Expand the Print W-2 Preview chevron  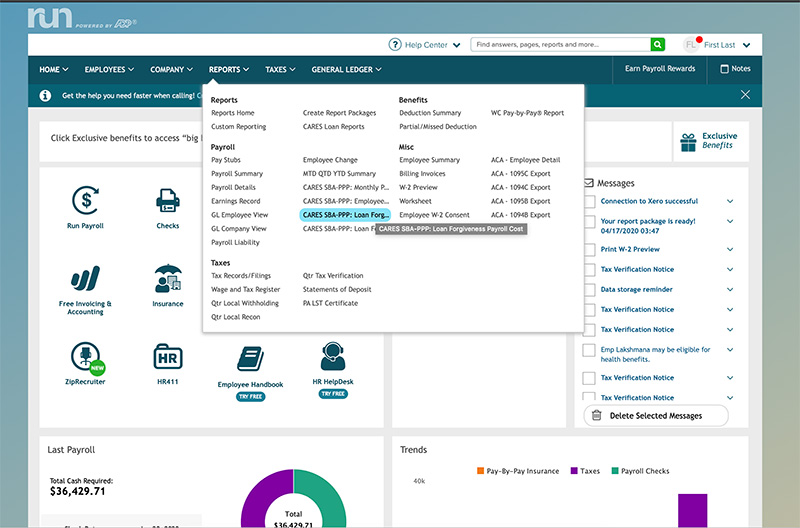(730, 249)
